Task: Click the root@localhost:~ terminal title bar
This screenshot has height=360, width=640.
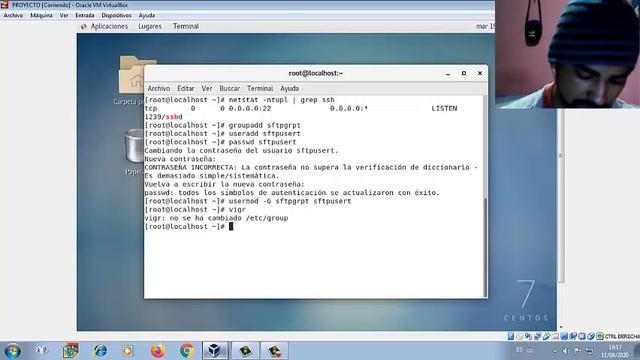Action: 315,73
